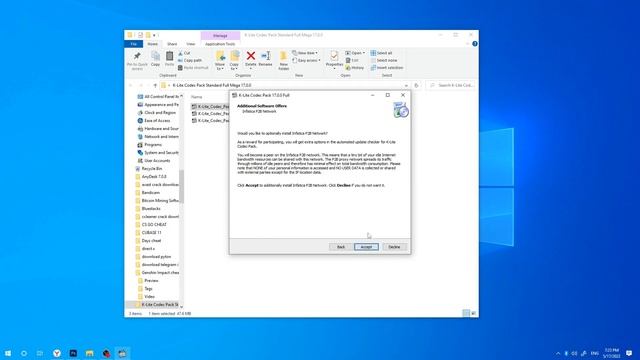This screenshot has height=360, width=640.
Task: Open the Move to dropdown
Action: click(220, 60)
